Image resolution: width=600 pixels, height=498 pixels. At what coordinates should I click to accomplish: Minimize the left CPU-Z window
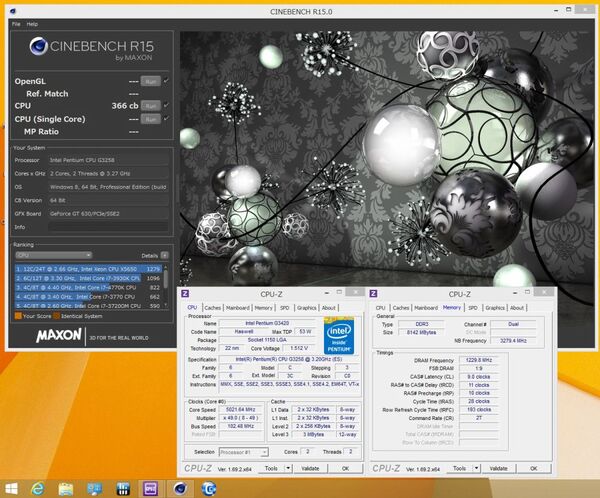click(327, 293)
